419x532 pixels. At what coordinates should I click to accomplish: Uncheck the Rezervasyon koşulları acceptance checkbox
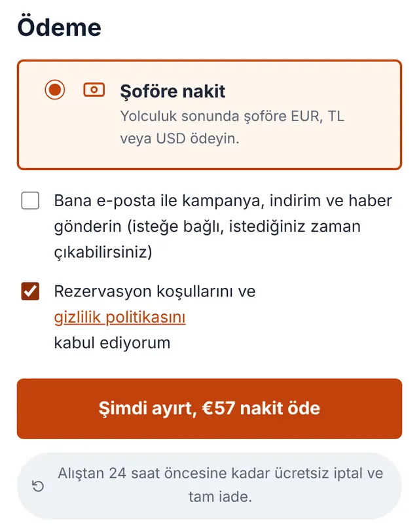[x=30, y=291]
